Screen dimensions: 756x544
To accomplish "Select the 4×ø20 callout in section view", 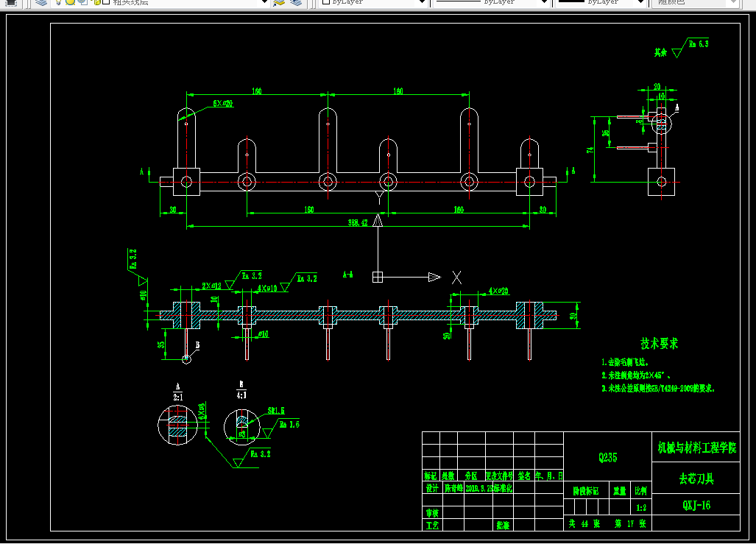I will click(498, 291).
